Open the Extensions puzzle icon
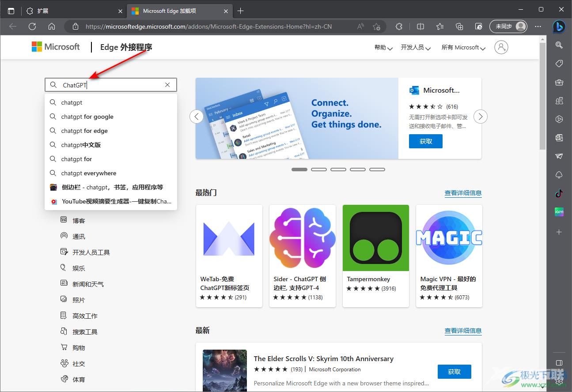 click(x=399, y=26)
